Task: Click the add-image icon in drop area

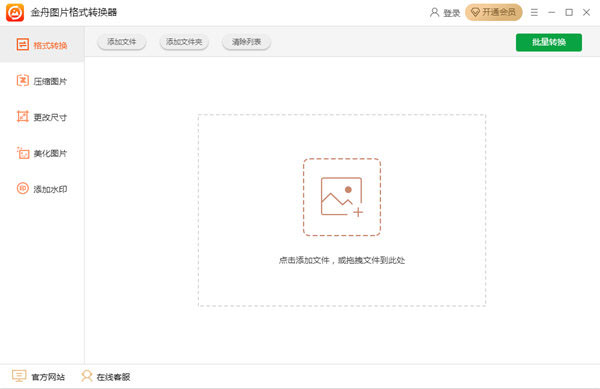Action: [342, 197]
